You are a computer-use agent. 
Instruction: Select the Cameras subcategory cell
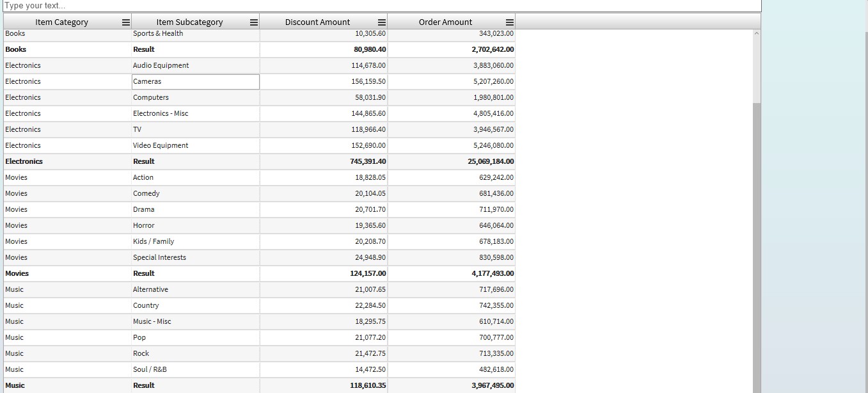(x=195, y=82)
